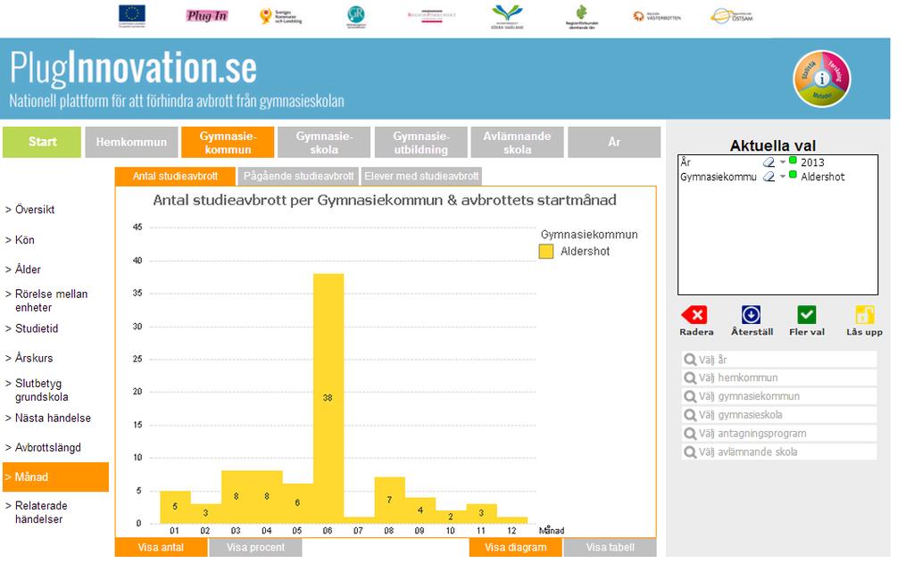Click the blue Återställ reset icon
914x588 pixels.
pyautogui.click(x=751, y=315)
